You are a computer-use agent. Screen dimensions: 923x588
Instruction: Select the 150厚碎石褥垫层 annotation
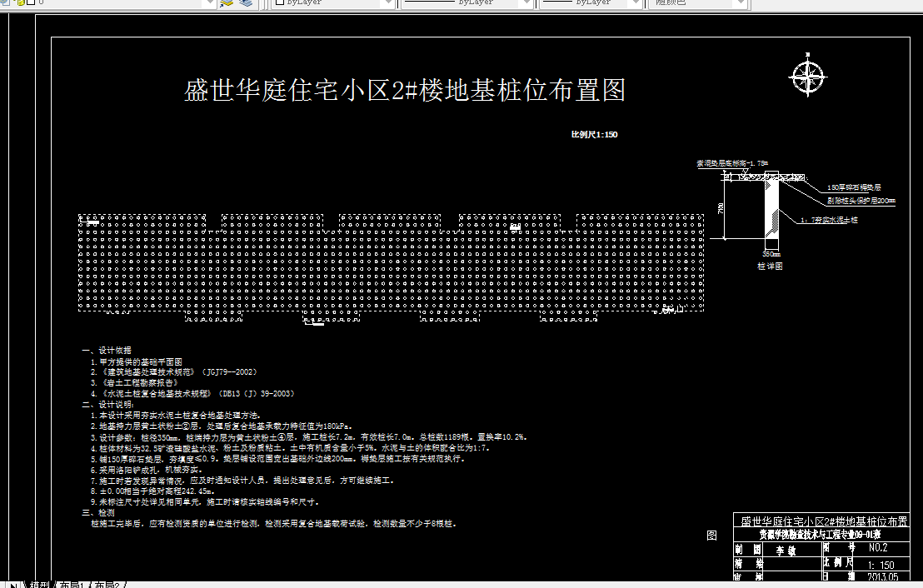[854, 187]
